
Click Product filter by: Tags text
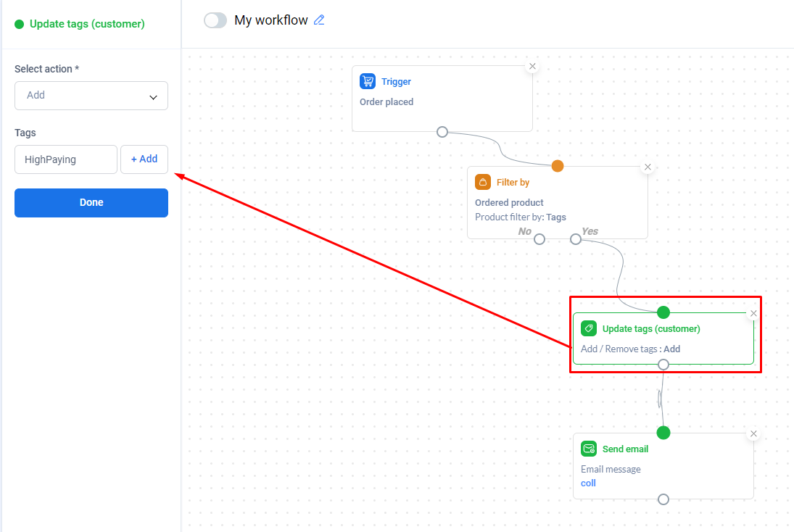[521, 217]
